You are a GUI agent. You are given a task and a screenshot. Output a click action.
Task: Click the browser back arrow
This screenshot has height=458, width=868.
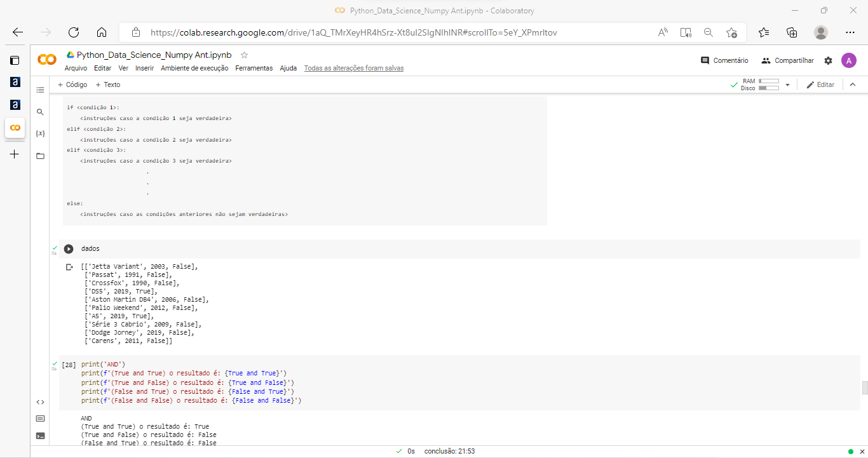18,32
